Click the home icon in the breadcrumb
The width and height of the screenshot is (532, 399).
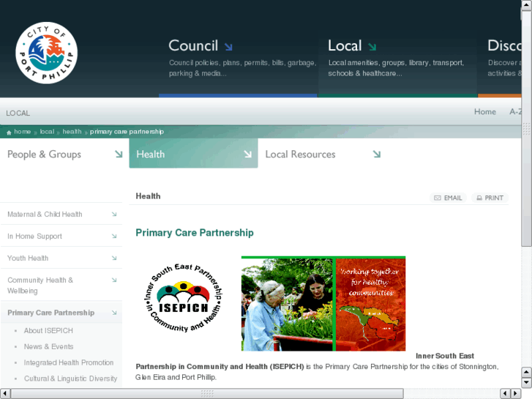pos(9,133)
